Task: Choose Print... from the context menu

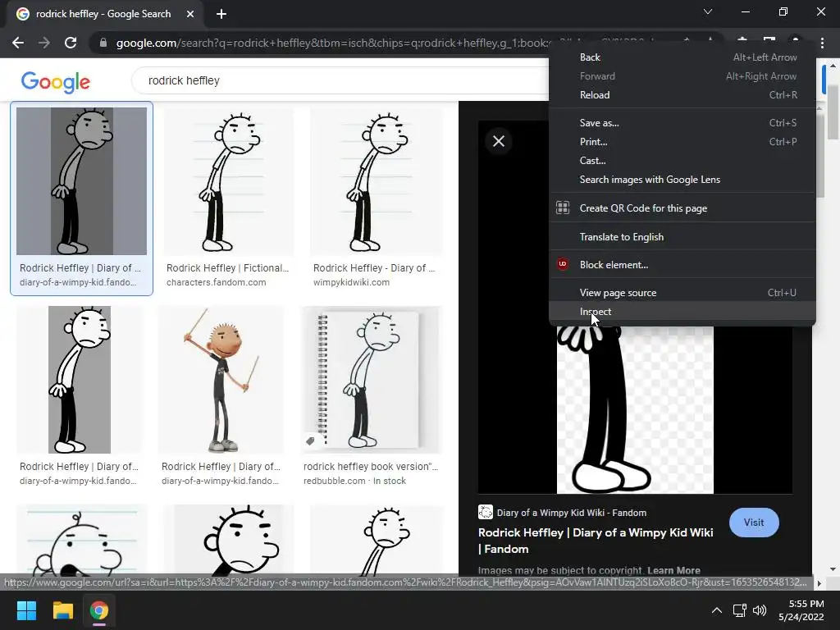Action: pos(682,142)
